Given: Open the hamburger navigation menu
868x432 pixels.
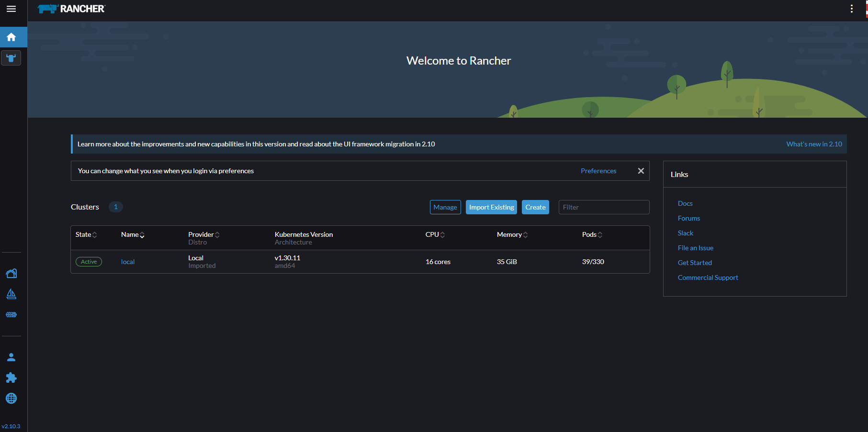Looking at the screenshot, I should click(11, 9).
